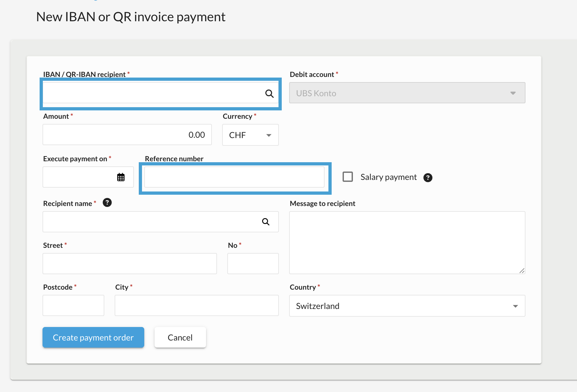Open the calendar for Execute payment on

(x=121, y=177)
